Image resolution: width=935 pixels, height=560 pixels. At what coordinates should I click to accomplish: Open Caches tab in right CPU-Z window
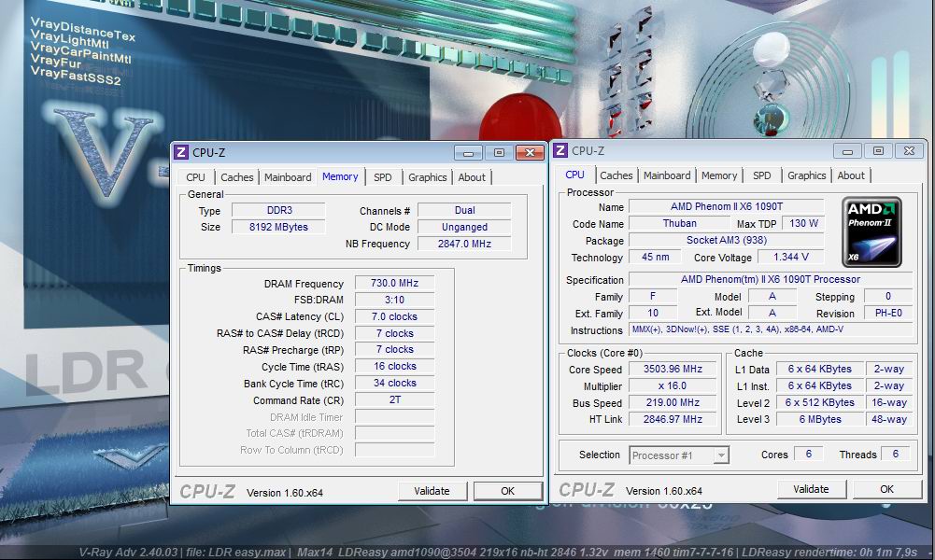[616, 175]
